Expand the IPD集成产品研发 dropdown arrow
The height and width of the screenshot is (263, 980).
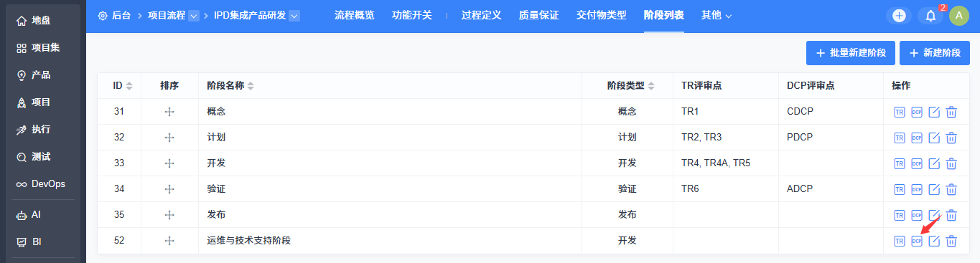click(294, 16)
